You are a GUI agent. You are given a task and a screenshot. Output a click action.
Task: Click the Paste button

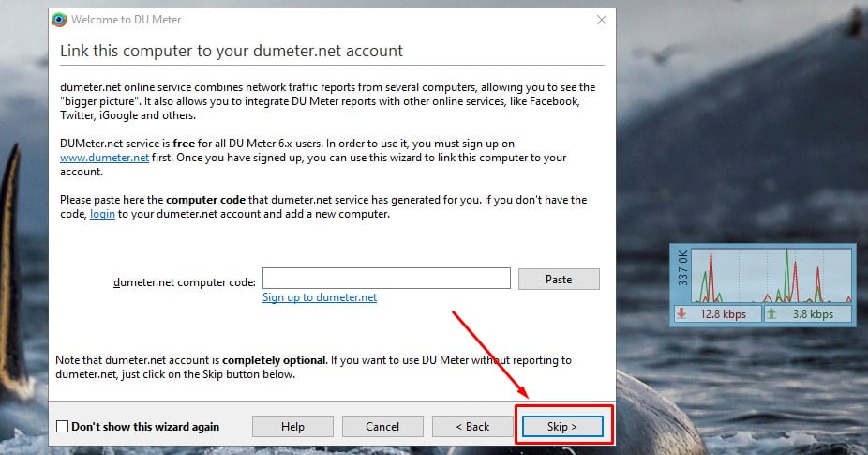[559, 280]
